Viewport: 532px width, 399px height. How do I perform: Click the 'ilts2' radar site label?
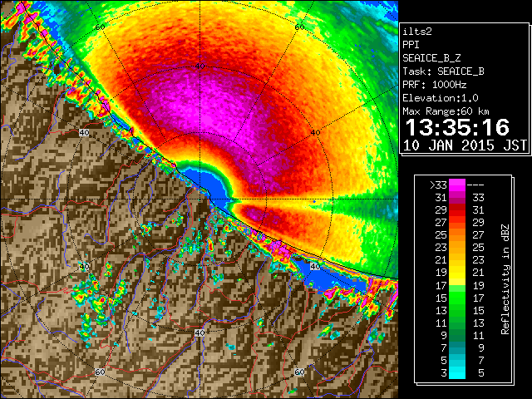click(x=417, y=32)
